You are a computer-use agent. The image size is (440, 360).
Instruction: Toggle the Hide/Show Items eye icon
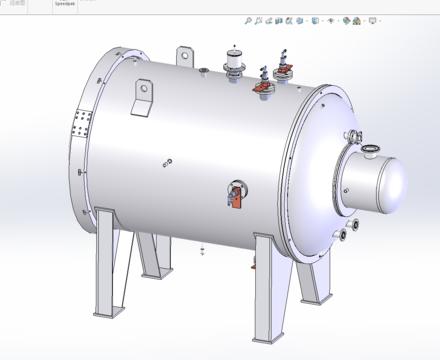pyautogui.click(x=331, y=21)
